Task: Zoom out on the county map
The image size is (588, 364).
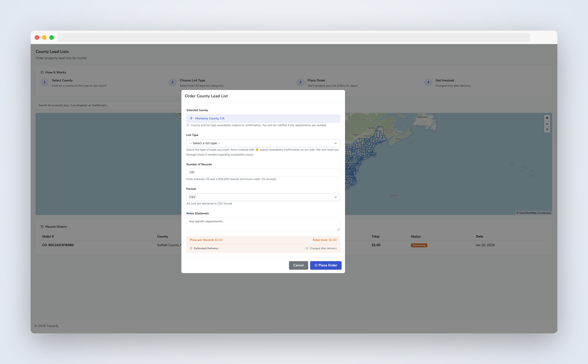Action: [547, 124]
